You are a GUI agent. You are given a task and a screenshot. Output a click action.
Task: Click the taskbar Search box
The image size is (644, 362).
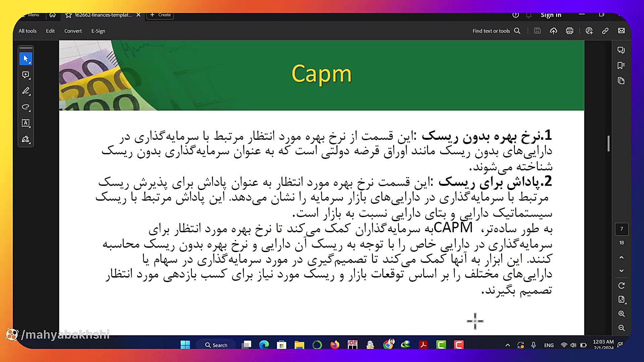216,345
